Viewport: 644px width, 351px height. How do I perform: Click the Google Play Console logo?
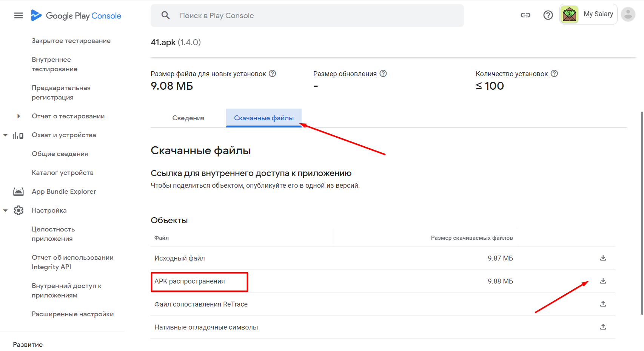76,15
